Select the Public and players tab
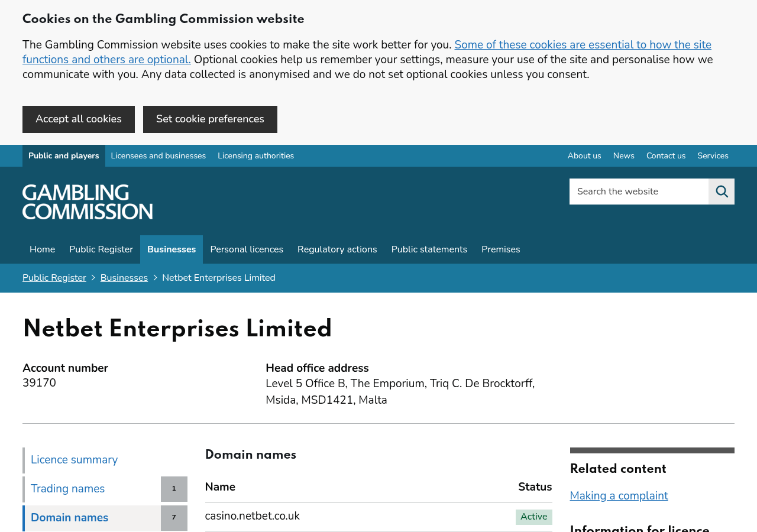The width and height of the screenshot is (757, 532). 64,156
